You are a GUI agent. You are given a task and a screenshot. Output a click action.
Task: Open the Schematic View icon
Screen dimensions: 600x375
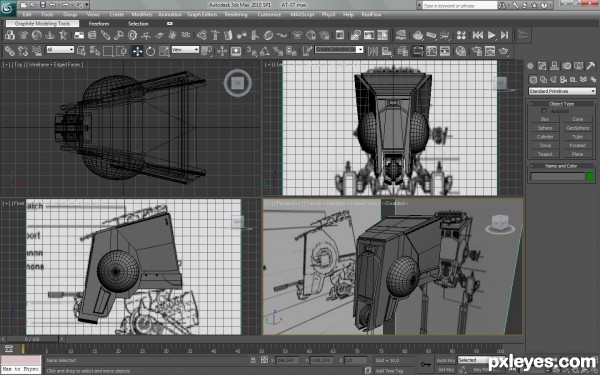pyautogui.click(x=445, y=51)
